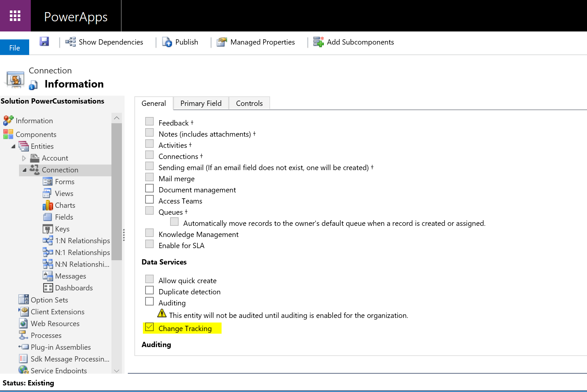Image resolution: width=587 pixels, height=392 pixels.
Task: Tick the Document management checkbox
Action: (x=149, y=189)
